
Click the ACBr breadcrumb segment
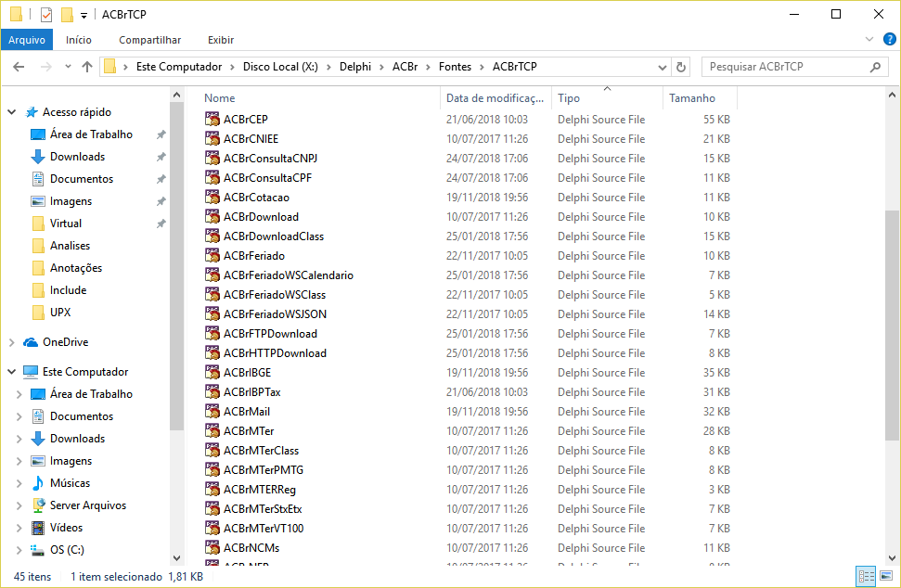[x=405, y=67]
